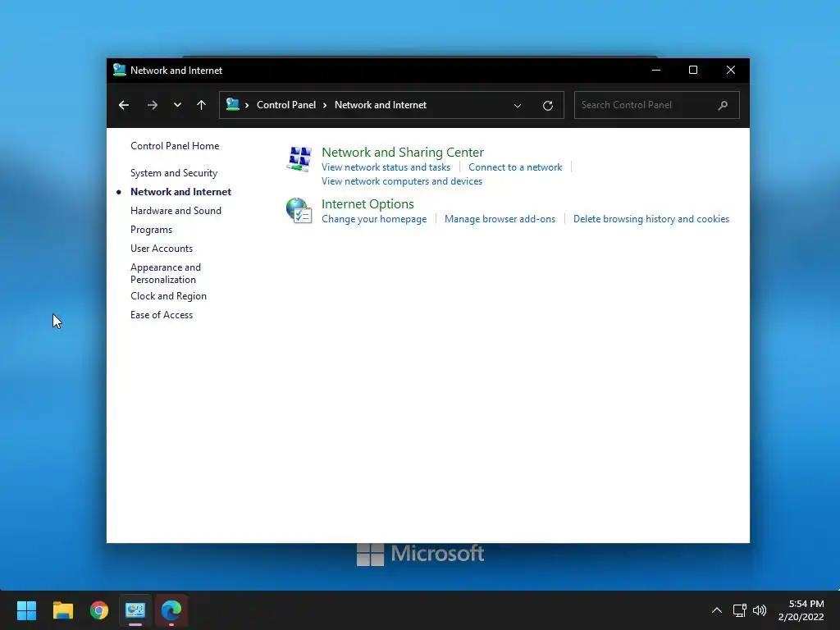
Task: Open Internet Options heading
Action: 367,204
